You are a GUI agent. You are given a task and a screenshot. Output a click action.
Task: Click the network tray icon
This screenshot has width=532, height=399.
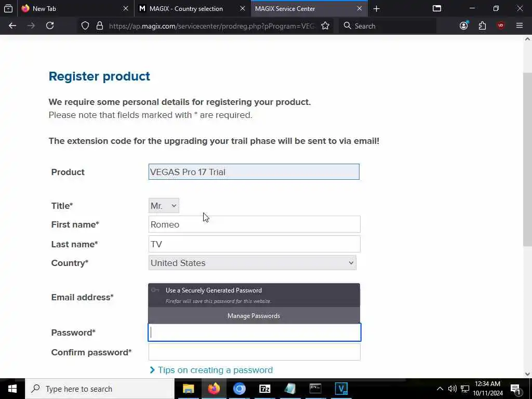465,389
